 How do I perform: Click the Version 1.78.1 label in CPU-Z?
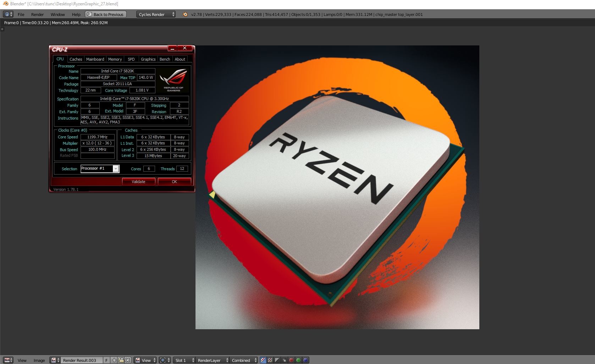click(x=66, y=189)
